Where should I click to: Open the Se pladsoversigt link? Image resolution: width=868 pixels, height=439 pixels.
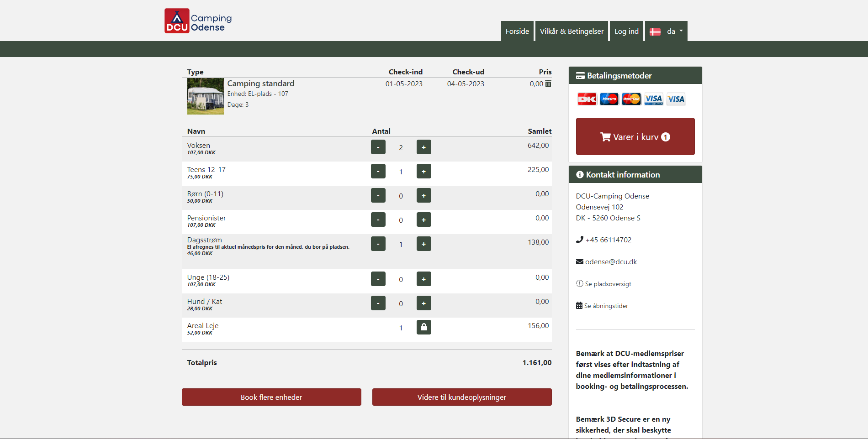click(608, 284)
